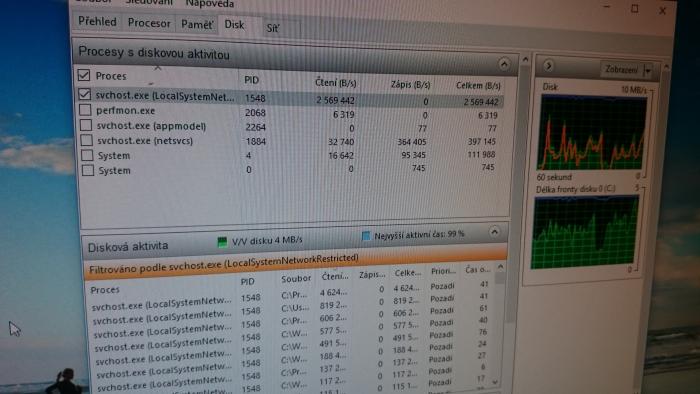The image size is (700, 394).
Task: Click the blue Nejvyšší aktivní čas indicator
Action: [x=366, y=236]
